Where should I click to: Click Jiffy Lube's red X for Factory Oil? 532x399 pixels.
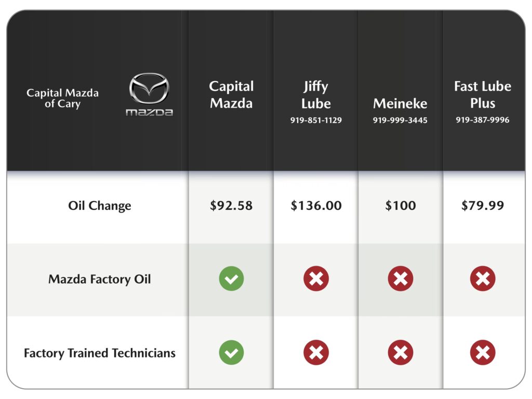pos(316,279)
